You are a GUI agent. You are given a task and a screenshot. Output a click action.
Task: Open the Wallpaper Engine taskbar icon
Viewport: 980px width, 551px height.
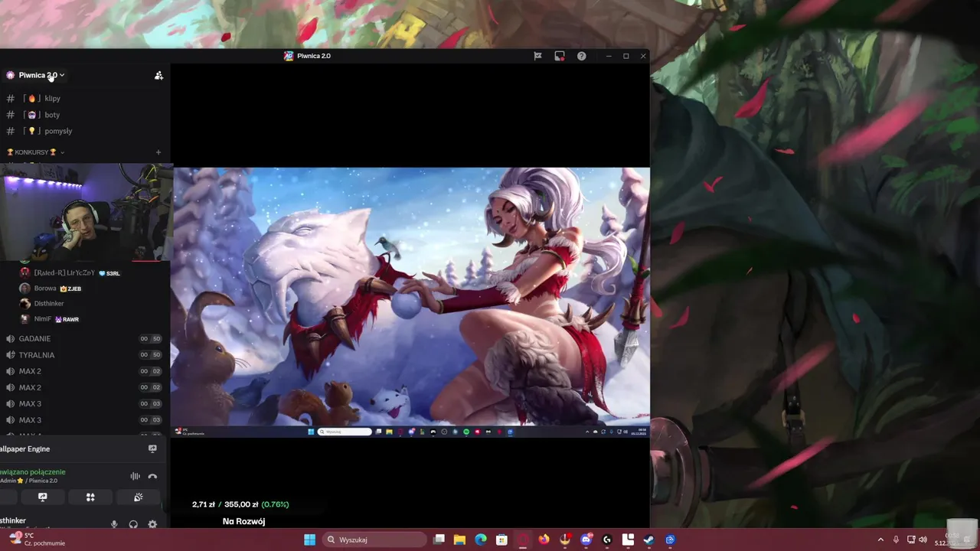670,540
